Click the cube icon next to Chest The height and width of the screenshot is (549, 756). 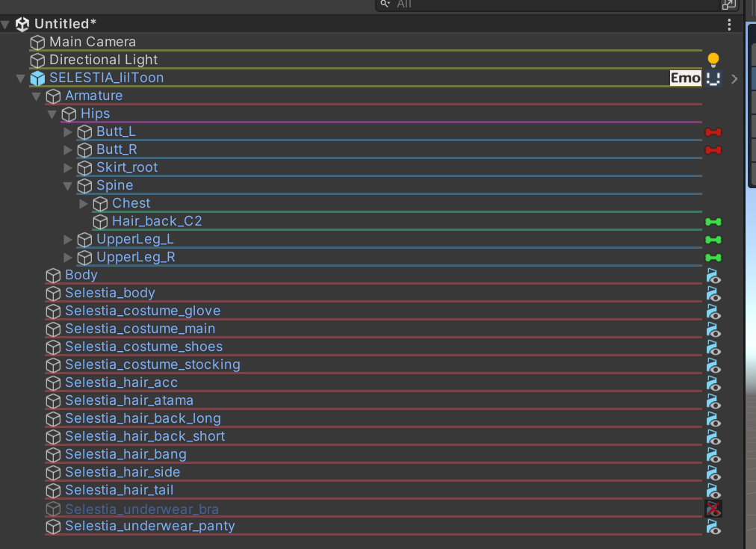[x=100, y=204]
